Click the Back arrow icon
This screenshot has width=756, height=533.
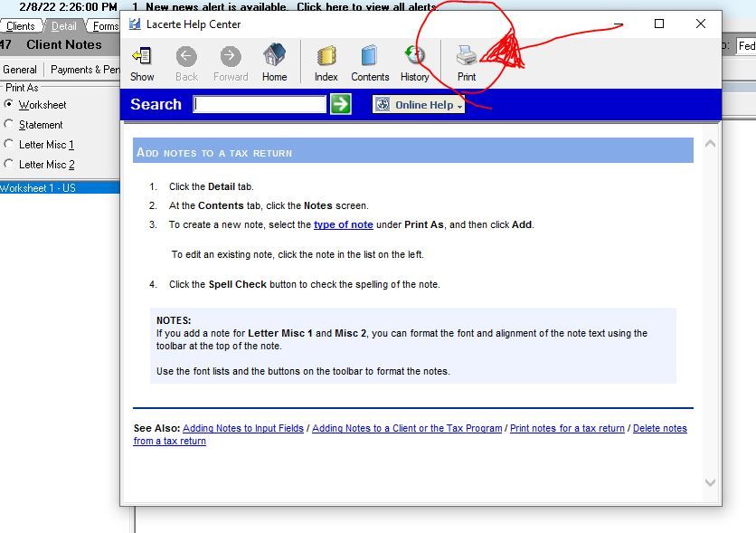186,57
